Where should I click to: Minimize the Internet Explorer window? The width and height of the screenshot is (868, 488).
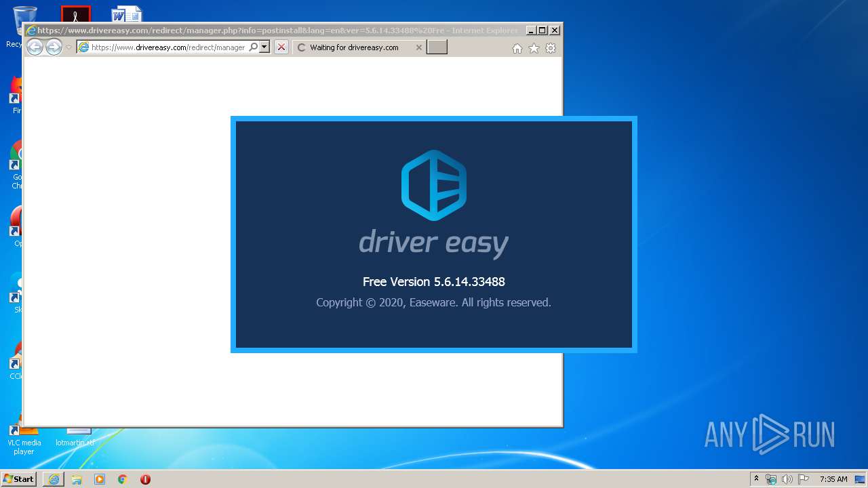tap(531, 30)
